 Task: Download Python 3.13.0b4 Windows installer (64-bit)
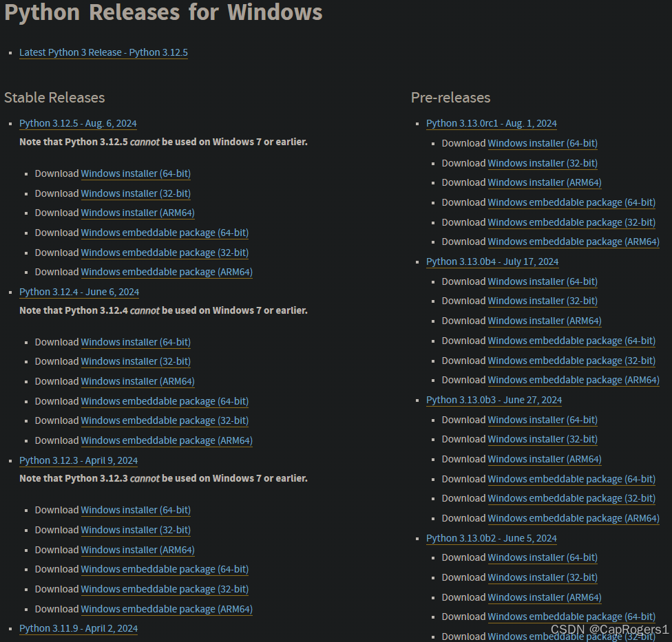pyautogui.click(x=543, y=282)
